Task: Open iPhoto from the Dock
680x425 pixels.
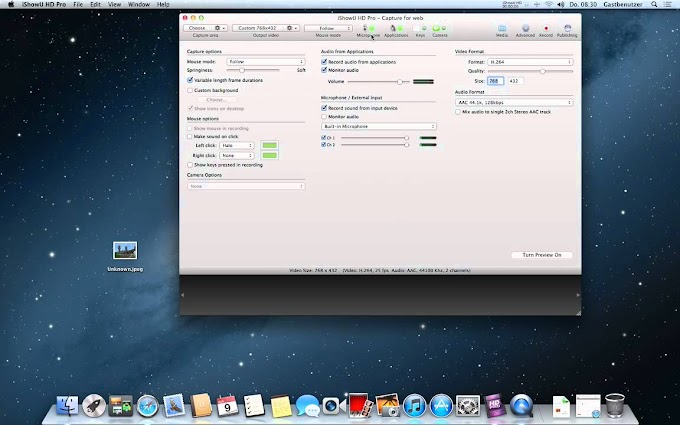Action: click(x=387, y=406)
